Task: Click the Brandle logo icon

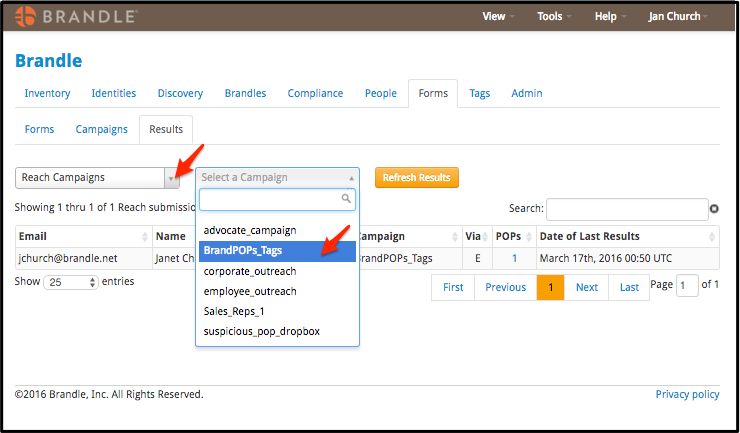Action: (26, 16)
